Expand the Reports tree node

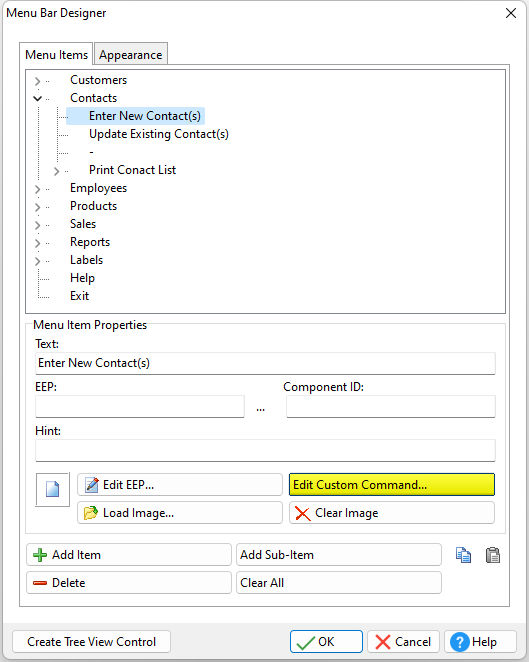38,243
